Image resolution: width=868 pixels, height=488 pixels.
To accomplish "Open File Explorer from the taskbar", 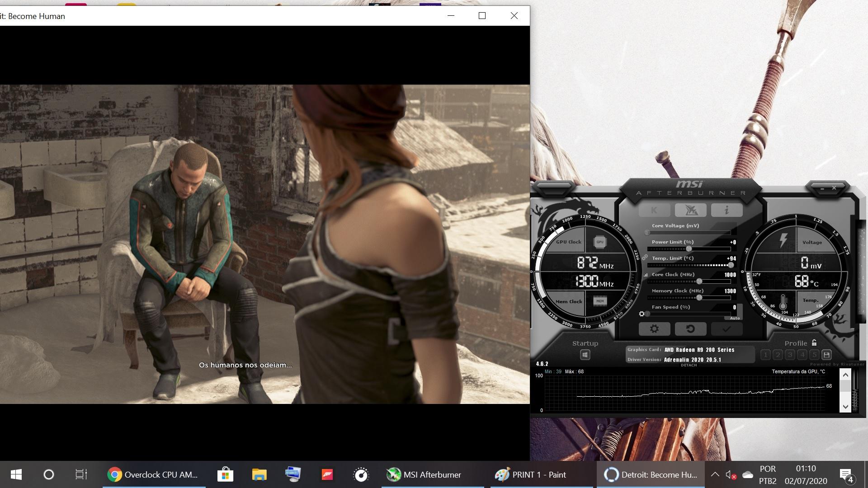I will point(259,474).
